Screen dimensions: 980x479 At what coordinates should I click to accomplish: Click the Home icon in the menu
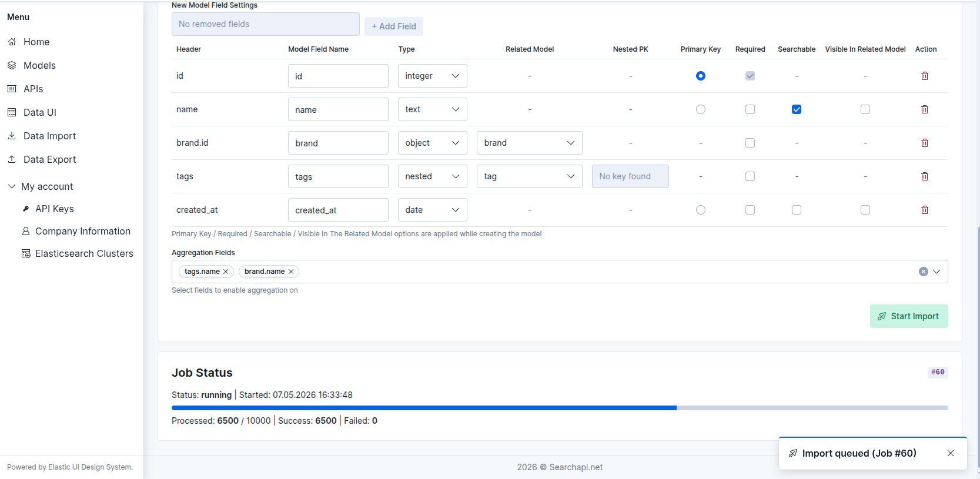[12, 42]
